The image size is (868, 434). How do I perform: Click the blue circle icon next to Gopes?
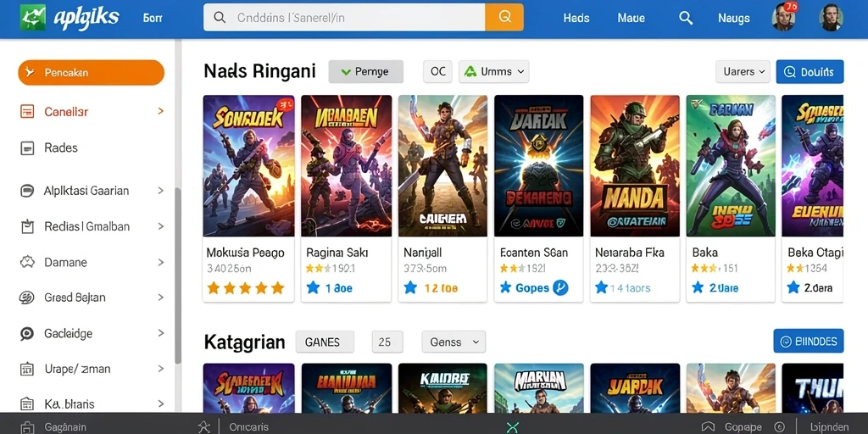point(561,288)
